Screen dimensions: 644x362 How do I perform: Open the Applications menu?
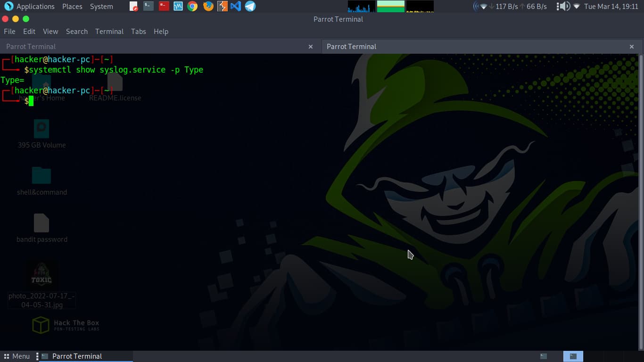(x=29, y=7)
